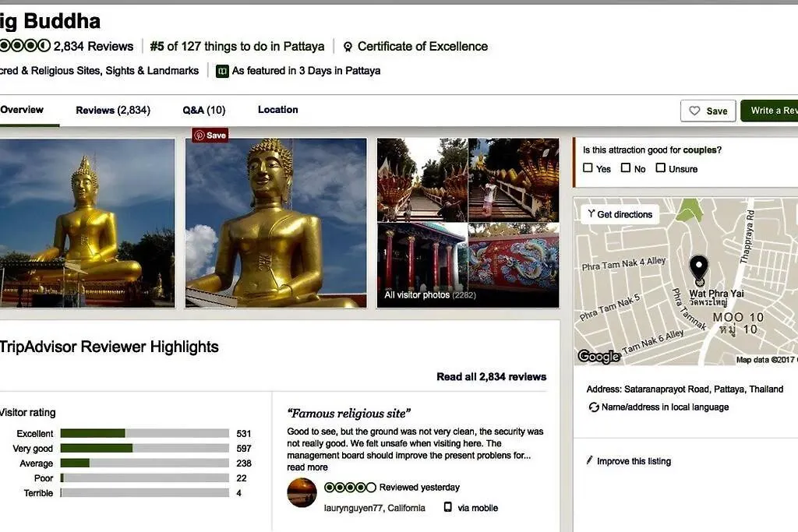Filter by the Excellent rating bar

[x=144, y=433]
